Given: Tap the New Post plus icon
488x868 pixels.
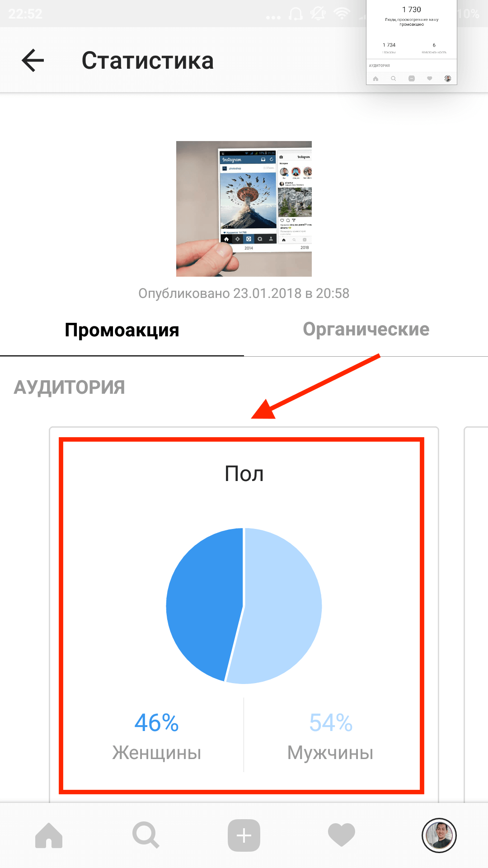Looking at the screenshot, I should (244, 835).
